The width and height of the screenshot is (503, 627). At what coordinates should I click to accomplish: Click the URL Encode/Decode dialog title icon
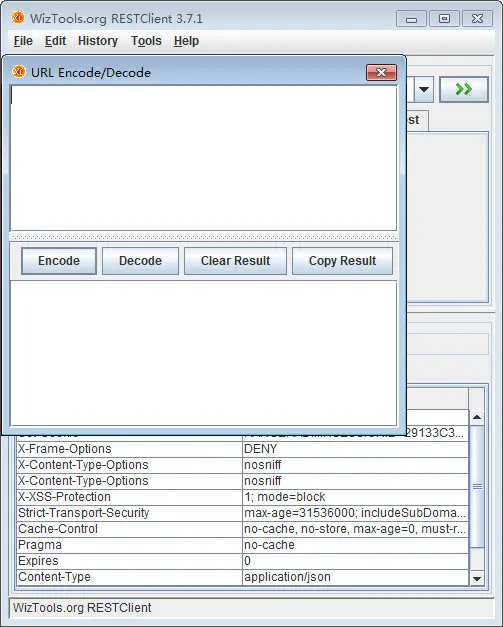click(x=19, y=72)
